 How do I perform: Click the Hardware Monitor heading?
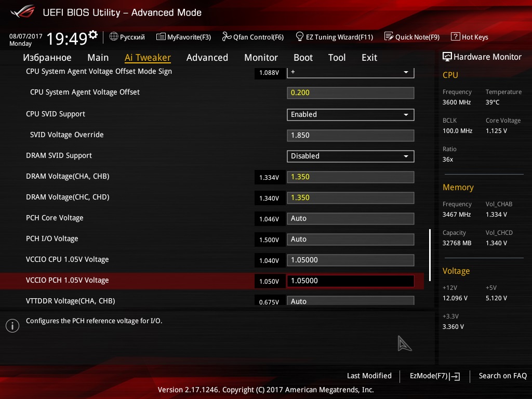[487, 57]
